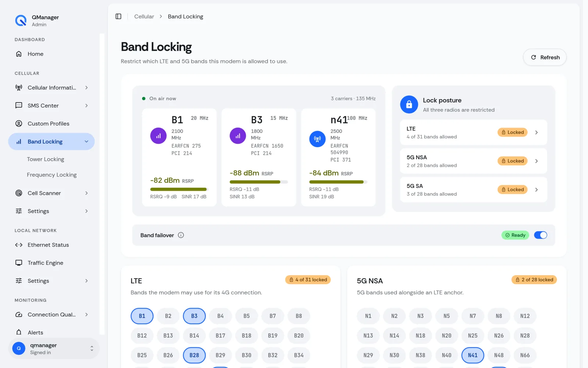The image size is (588, 368).
Task: Click the 5G SA Locked badge
Action: [513, 190]
